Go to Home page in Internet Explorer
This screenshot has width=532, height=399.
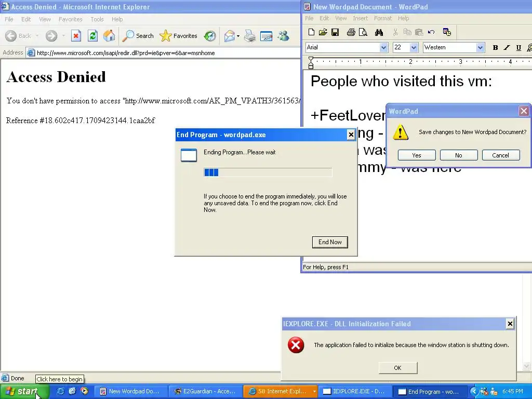pos(109,36)
